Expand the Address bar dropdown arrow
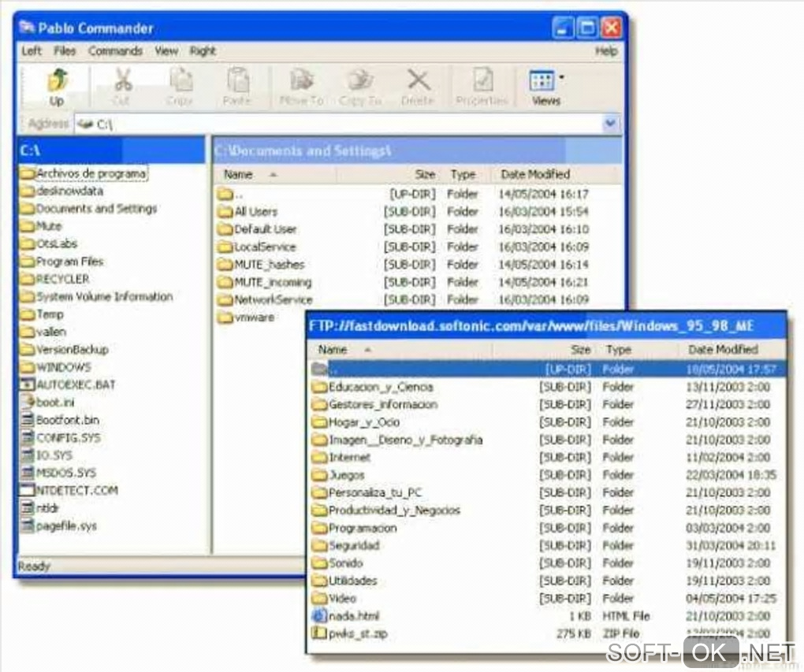The height and width of the screenshot is (672, 804). [610, 123]
